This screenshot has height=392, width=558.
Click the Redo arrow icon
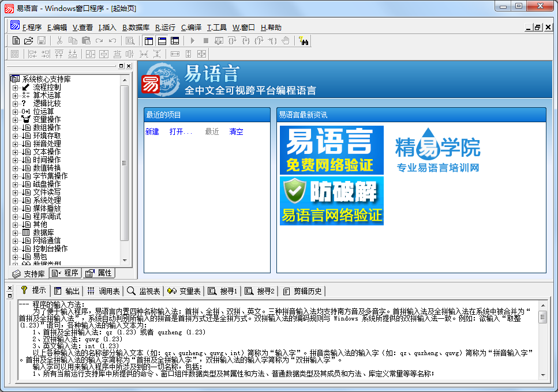click(x=99, y=41)
